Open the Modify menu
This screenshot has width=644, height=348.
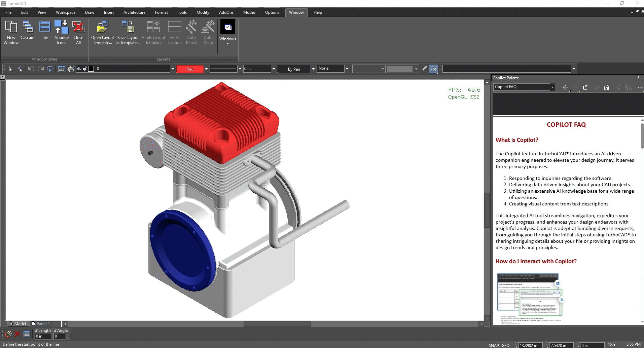click(x=203, y=12)
